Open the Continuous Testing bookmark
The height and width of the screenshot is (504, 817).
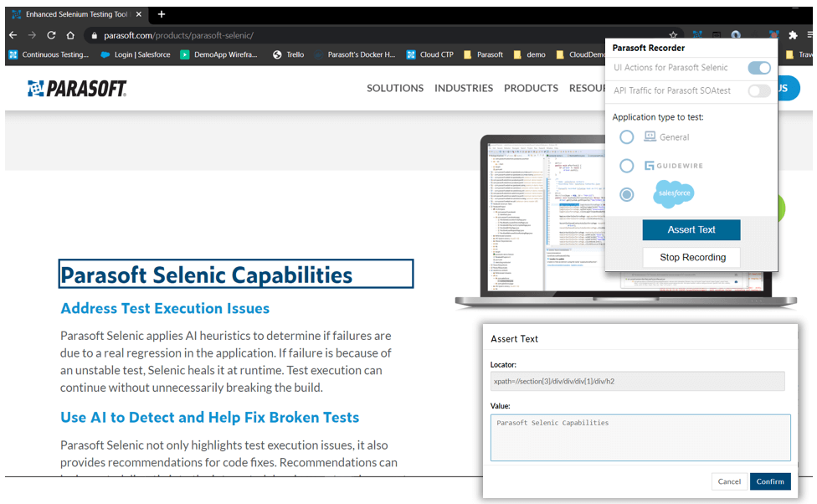(x=49, y=54)
